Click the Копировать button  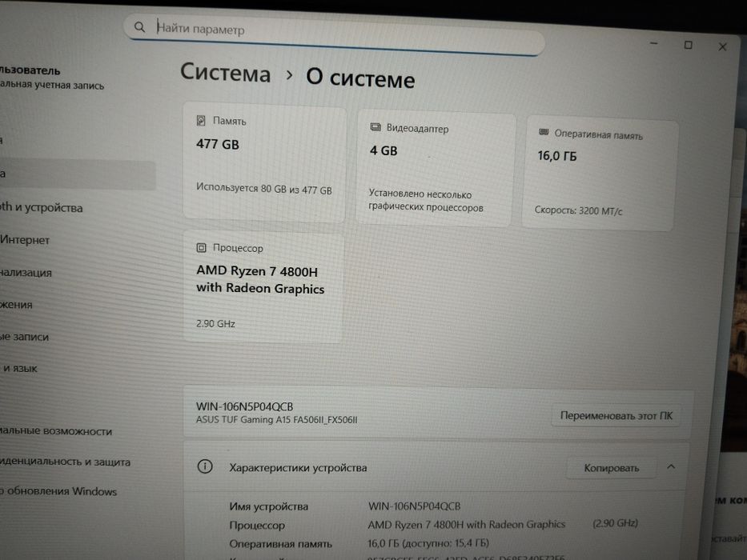[x=611, y=468]
